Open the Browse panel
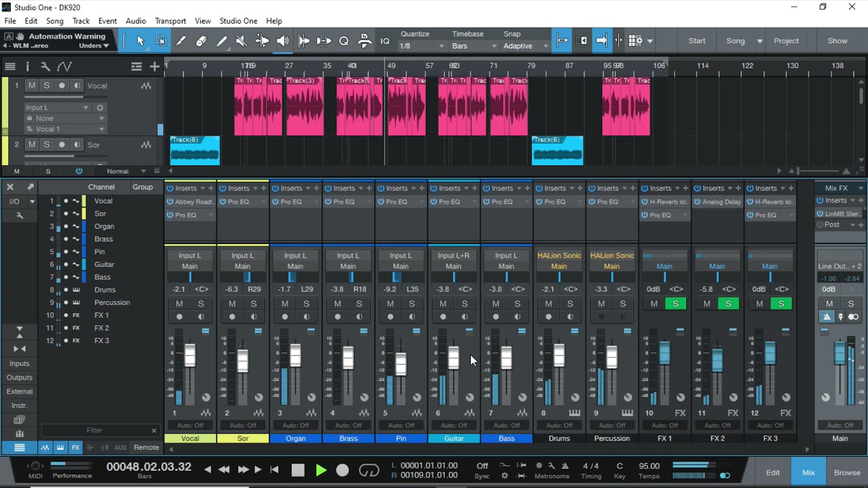868x488 pixels. [847, 472]
